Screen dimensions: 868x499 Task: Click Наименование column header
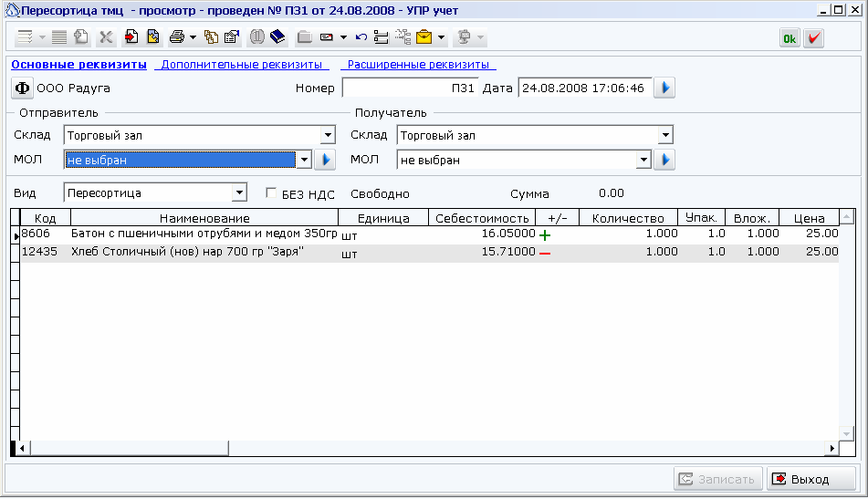click(x=204, y=218)
